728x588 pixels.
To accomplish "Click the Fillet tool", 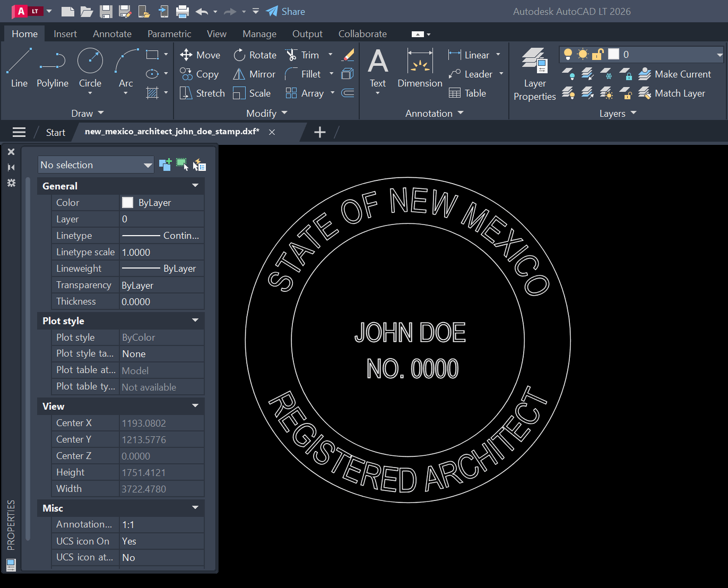I will click(x=303, y=74).
